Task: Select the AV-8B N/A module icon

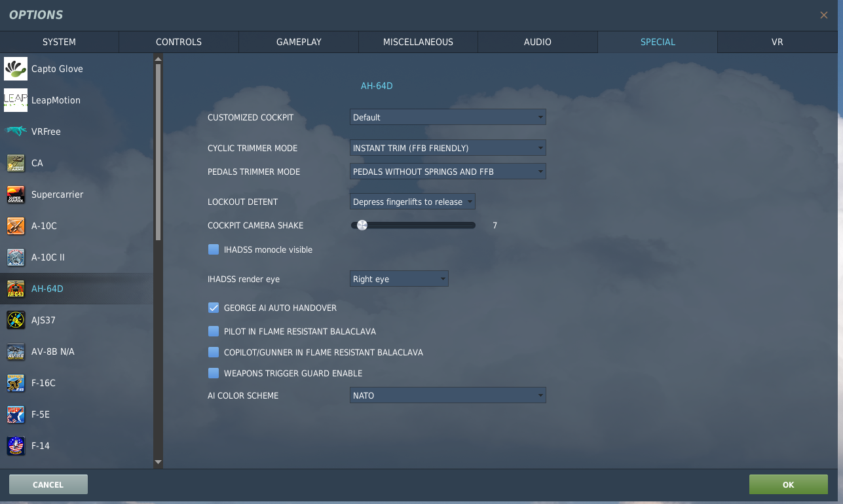Action: coord(16,351)
